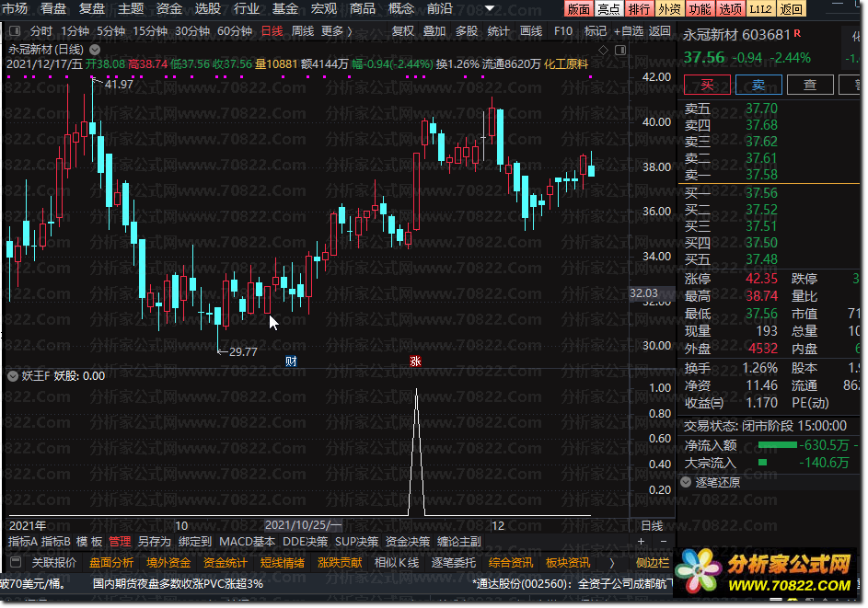The image size is (868, 608).
Task: Open the 涨跌贡献 bottom tab
Action: click(340, 563)
